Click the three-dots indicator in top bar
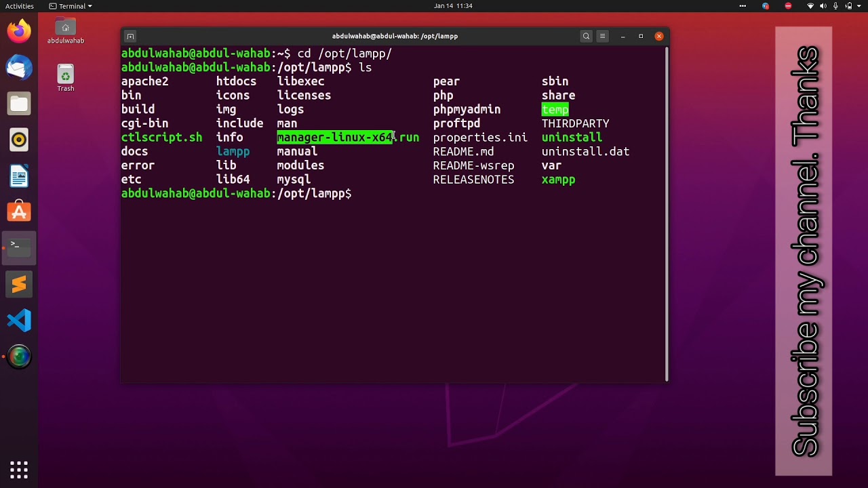 [x=743, y=6]
